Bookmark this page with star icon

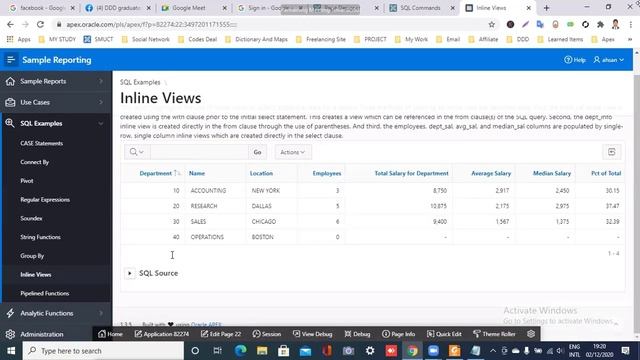(492, 24)
